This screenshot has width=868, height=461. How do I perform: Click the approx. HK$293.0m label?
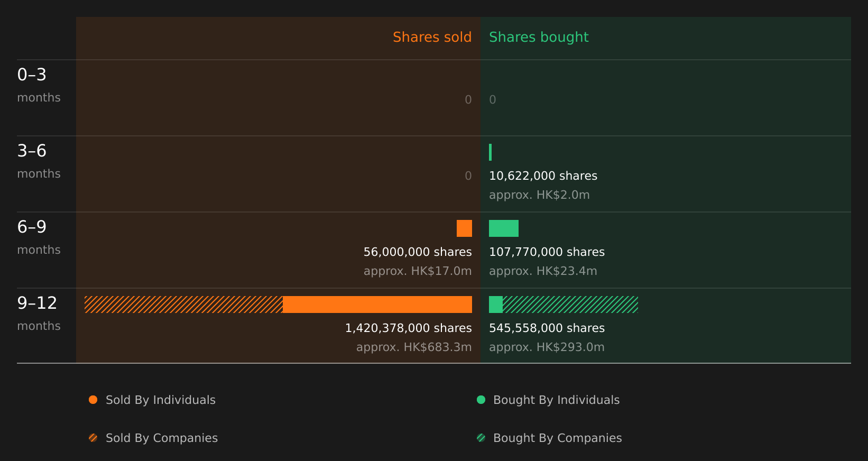[x=547, y=347]
